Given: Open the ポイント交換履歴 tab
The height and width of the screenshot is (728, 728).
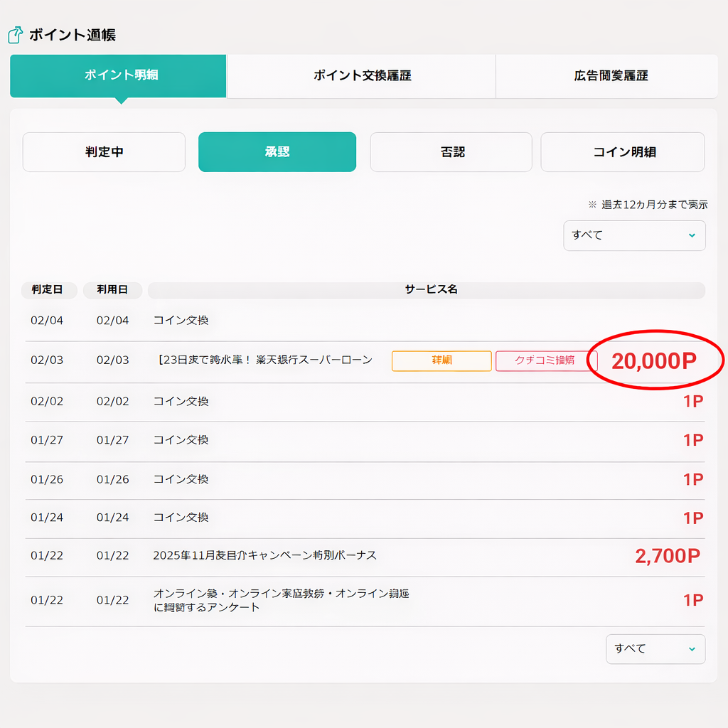Looking at the screenshot, I should [x=361, y=75].
